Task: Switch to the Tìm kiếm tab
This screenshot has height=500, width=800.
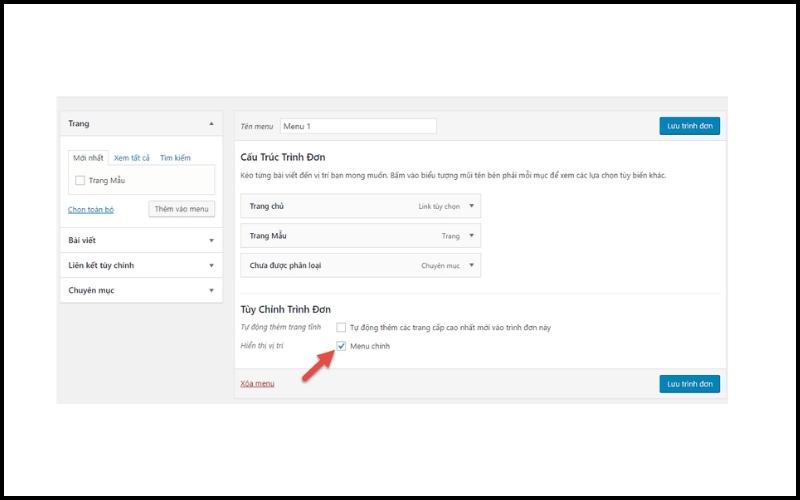Action: pos(175,158)
